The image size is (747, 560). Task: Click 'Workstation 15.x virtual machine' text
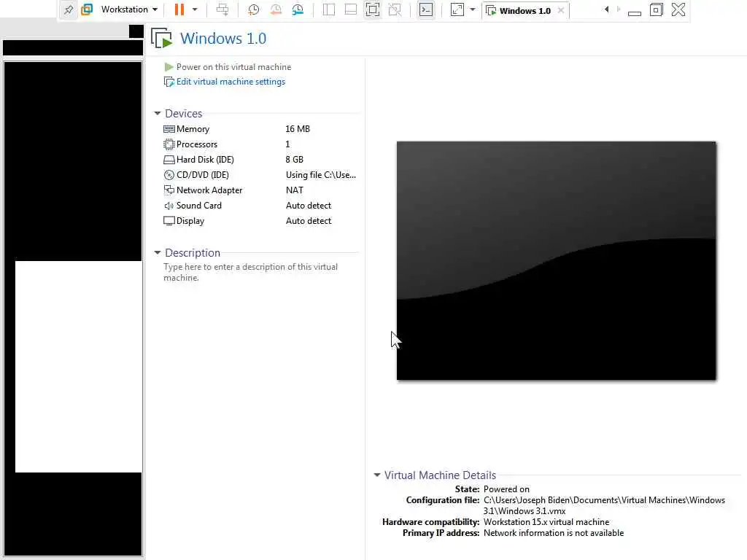[x=546, y=522]
